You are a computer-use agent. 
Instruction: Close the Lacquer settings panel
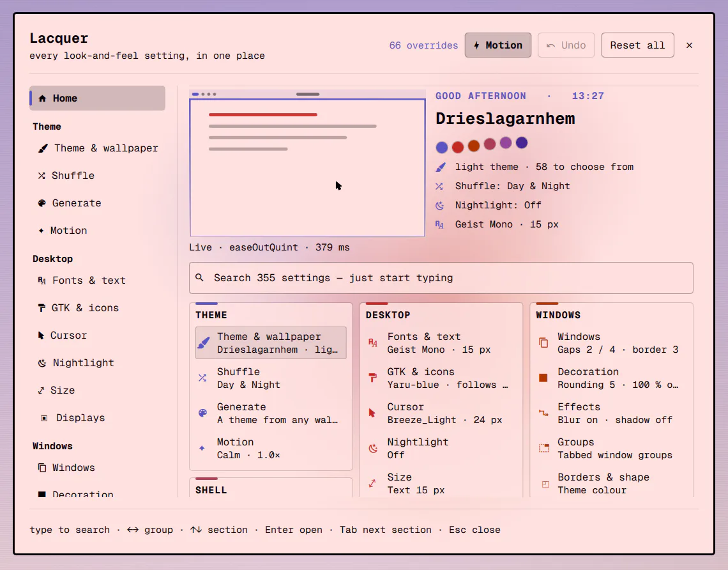(x=689, y=45)
